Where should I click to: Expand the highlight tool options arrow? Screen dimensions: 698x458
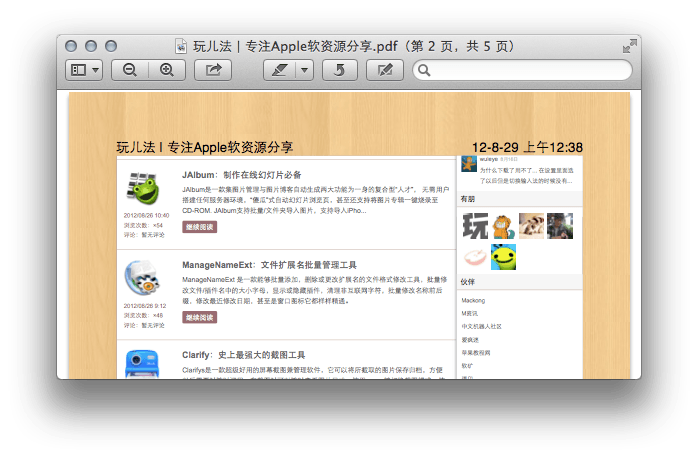[304, 70]
